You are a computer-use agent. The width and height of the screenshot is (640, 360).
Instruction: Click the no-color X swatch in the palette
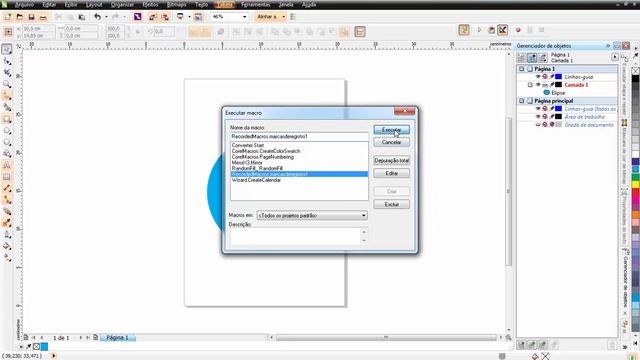click(636, 71)
